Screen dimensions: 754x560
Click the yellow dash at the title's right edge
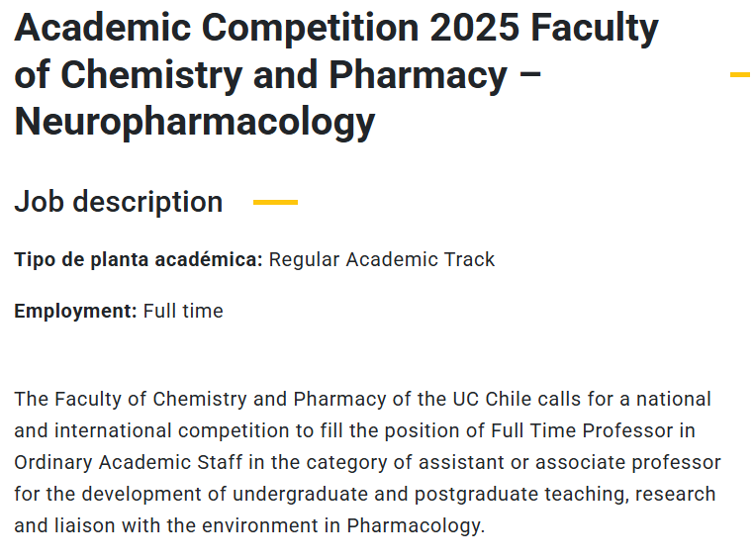click(740, 74)
